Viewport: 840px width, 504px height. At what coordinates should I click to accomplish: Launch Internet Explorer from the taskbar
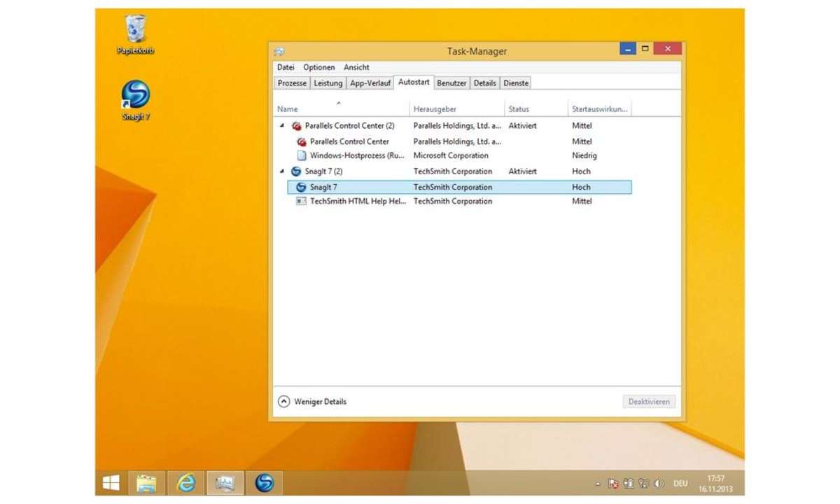point(186,482)
